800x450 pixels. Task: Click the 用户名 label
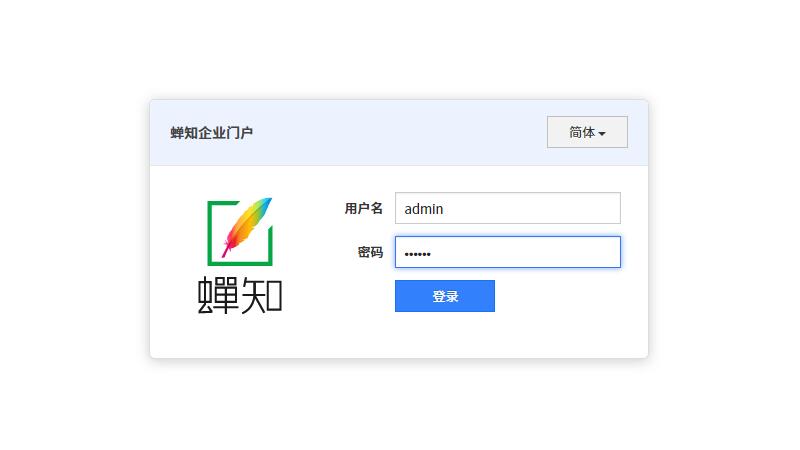pos(363,208)
